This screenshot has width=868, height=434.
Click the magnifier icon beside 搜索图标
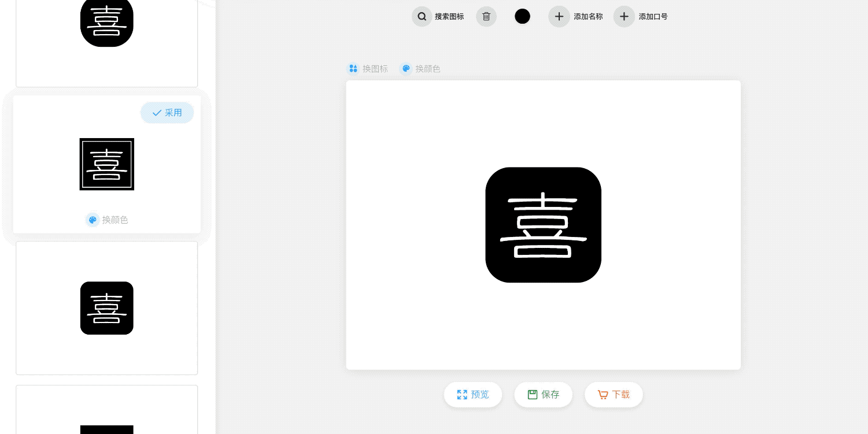[422, 16]
